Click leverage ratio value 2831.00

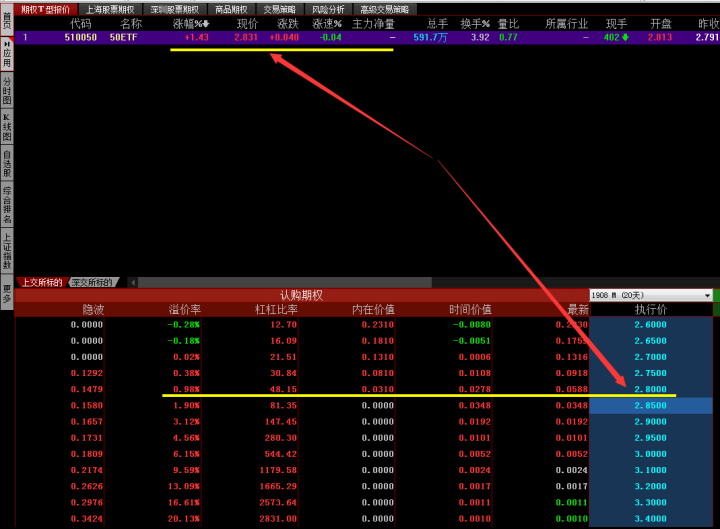click(278, 518)
